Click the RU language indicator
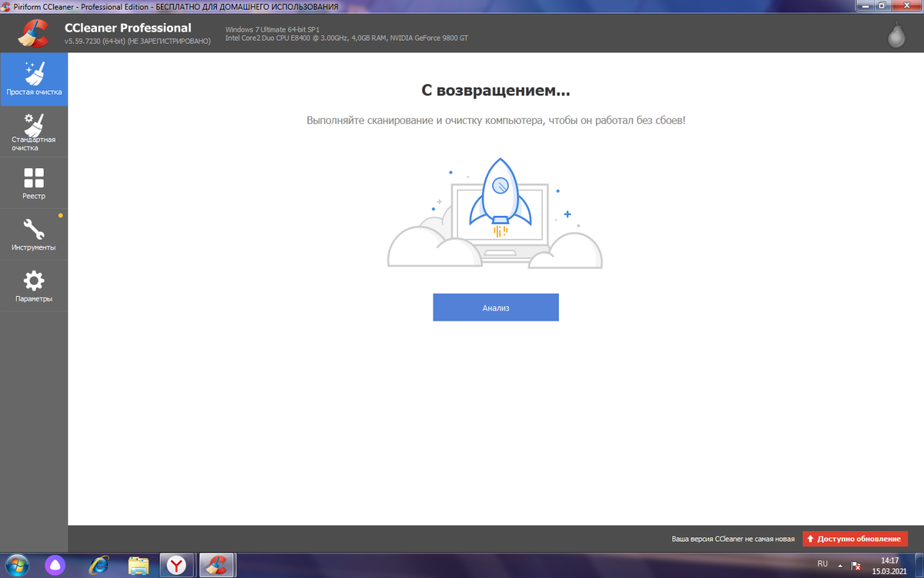 click(x=822, y=564)
